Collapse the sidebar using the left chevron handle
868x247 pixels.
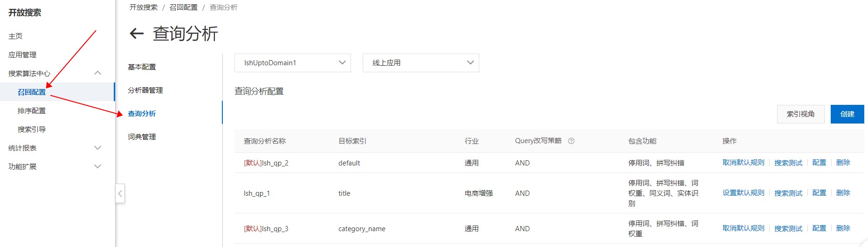coord(120,193)
